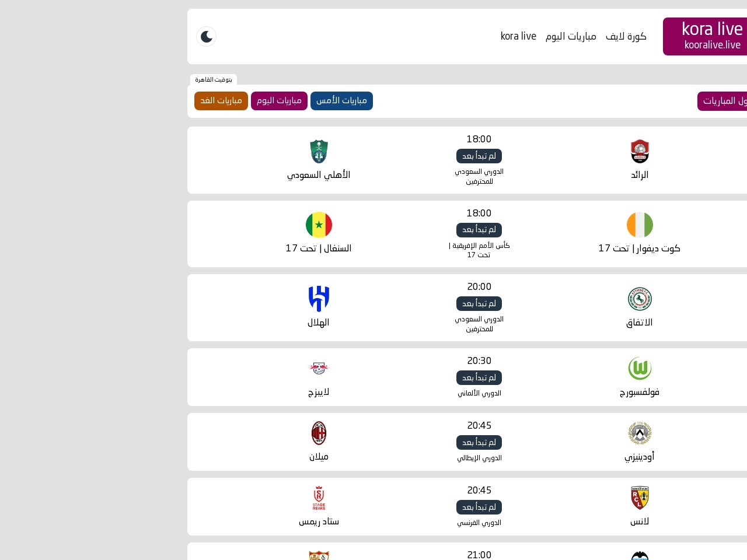This screenshot has width=747, height=560.
Task: Click the Al-Hilal blue logo
Action: click(x=319, y=299)
